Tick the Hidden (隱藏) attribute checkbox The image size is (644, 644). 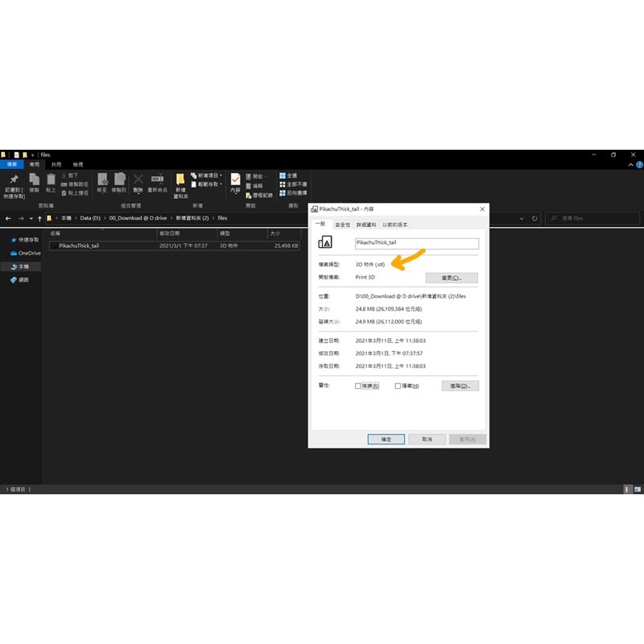[398, 386]
